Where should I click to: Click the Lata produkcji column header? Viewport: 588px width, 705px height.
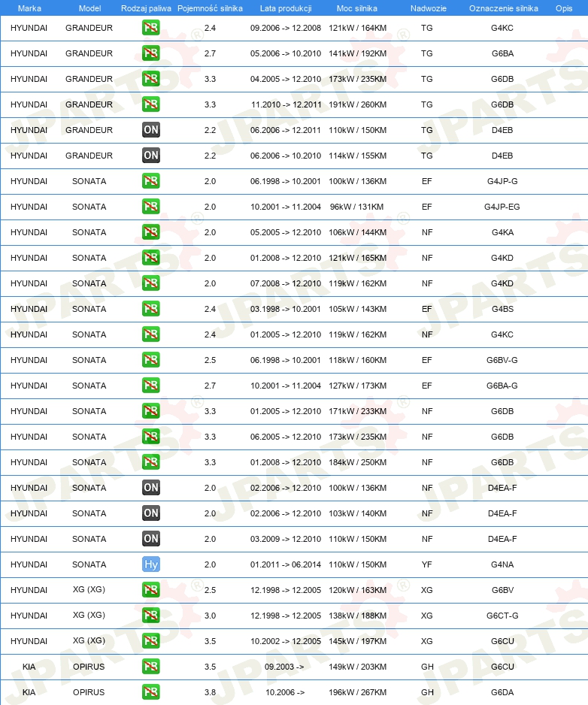pos(286,8)
